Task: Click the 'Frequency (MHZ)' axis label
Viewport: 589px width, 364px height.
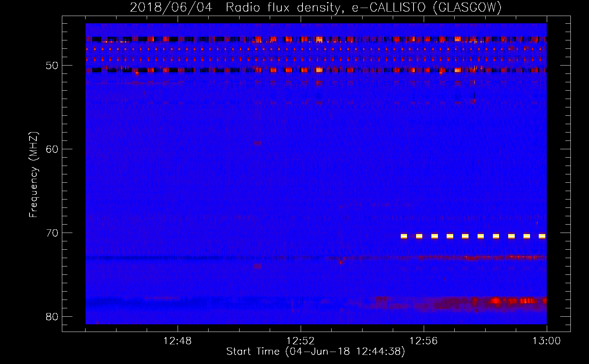Action: click(33, 175)
